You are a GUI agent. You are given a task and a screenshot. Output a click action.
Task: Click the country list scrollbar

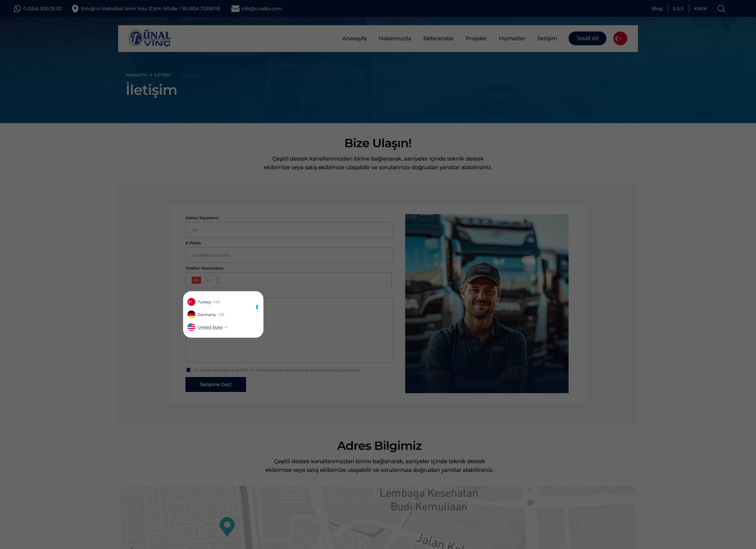[257, 307]
